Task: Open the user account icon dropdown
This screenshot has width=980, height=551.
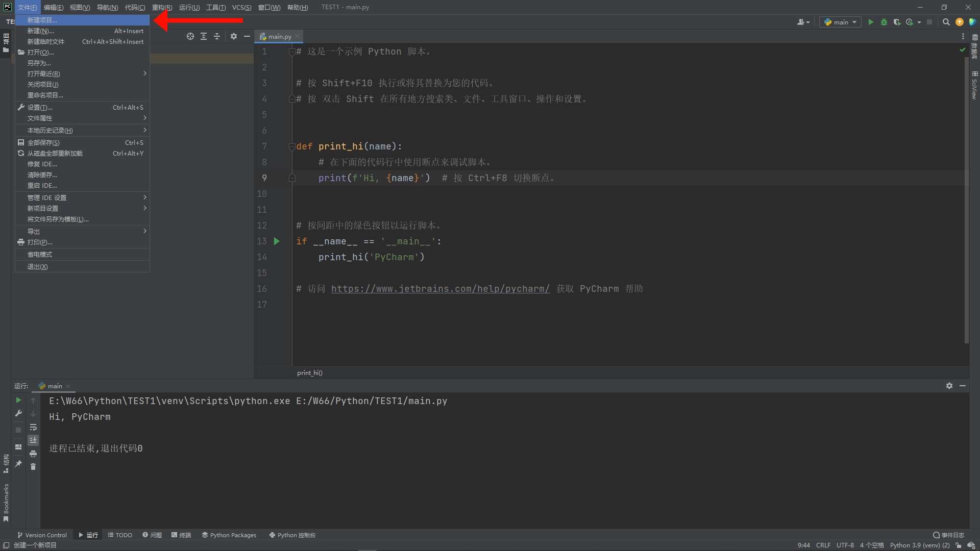Action: coord(803,22)
